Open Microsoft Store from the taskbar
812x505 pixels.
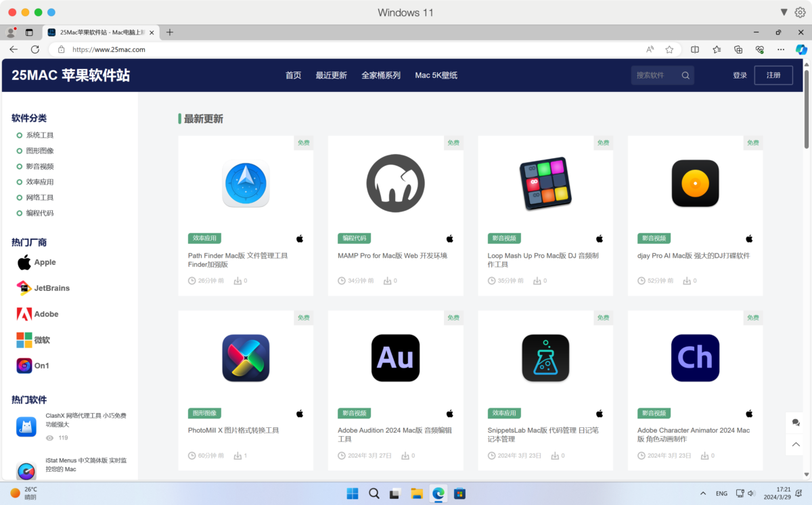click(x=460, y=494)
